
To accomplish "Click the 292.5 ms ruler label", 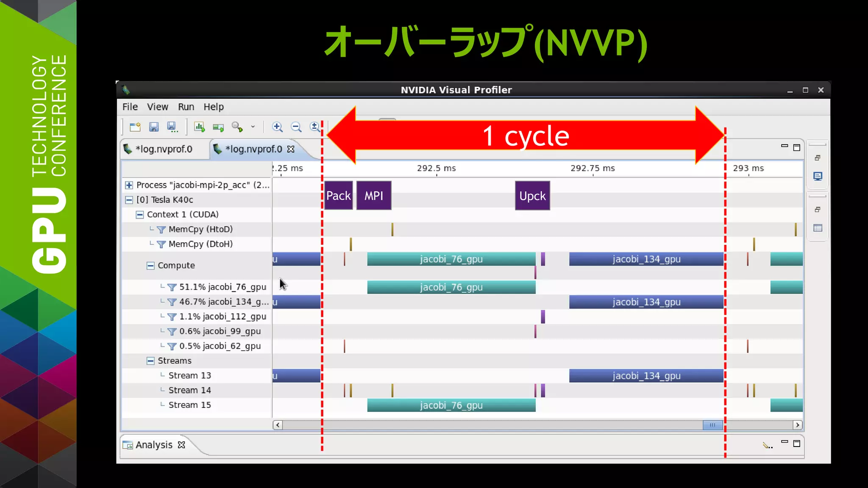I will click(x=436, y=168).
